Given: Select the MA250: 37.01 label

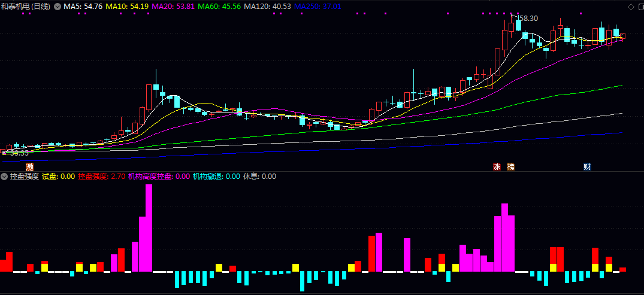Looking at the screenshot, I should [x=318, y=7].
